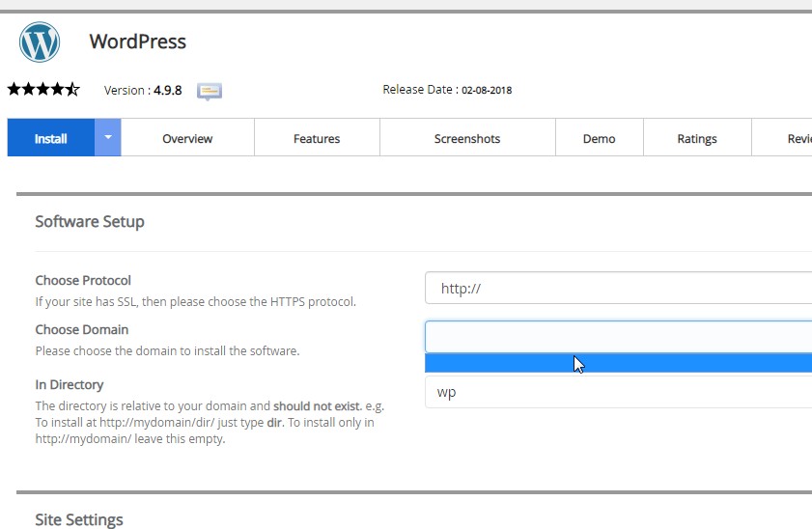812x529 pixels.
Task: Click the In Directory label
Action: (x=70, y=384)
